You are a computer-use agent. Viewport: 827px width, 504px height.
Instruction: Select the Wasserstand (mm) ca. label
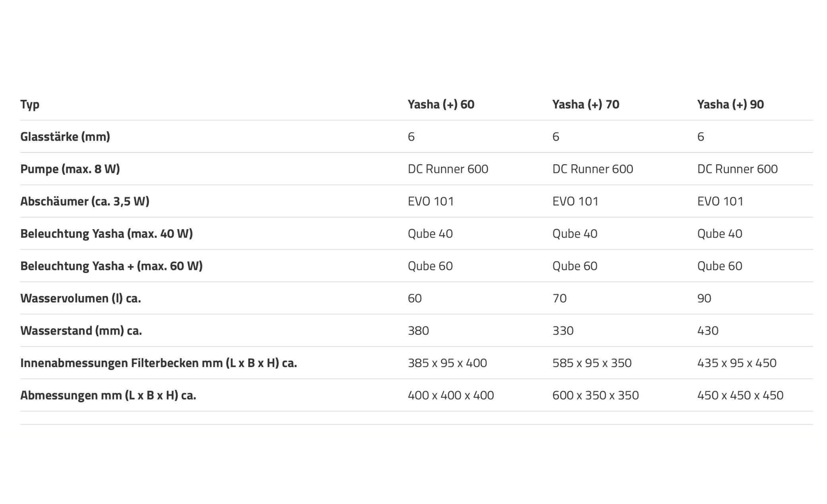[x=81, y=331]
